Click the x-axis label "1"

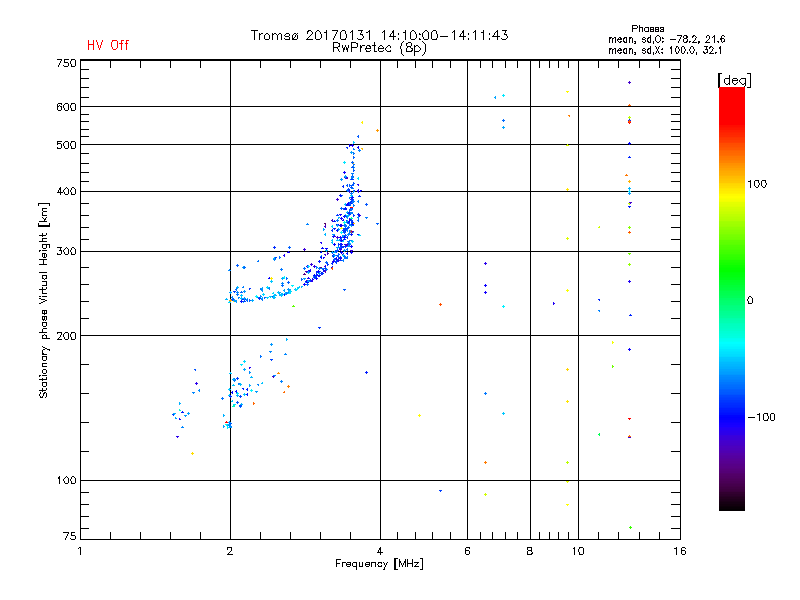pos(80,551)
